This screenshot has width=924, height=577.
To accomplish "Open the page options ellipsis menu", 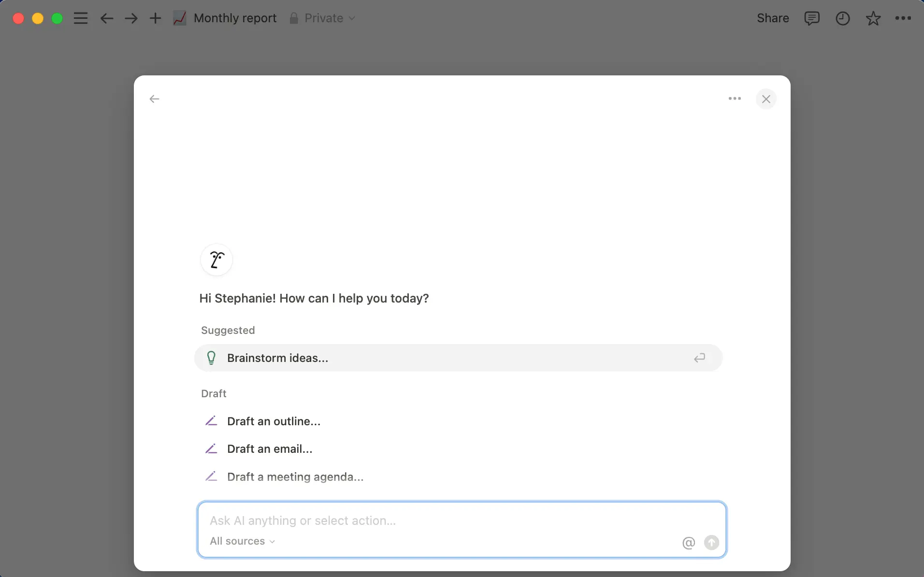I will (903, 18).
